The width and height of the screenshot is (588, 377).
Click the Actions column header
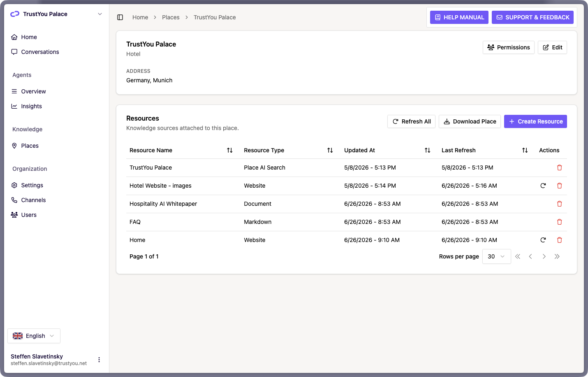click(x=549, y=150)
